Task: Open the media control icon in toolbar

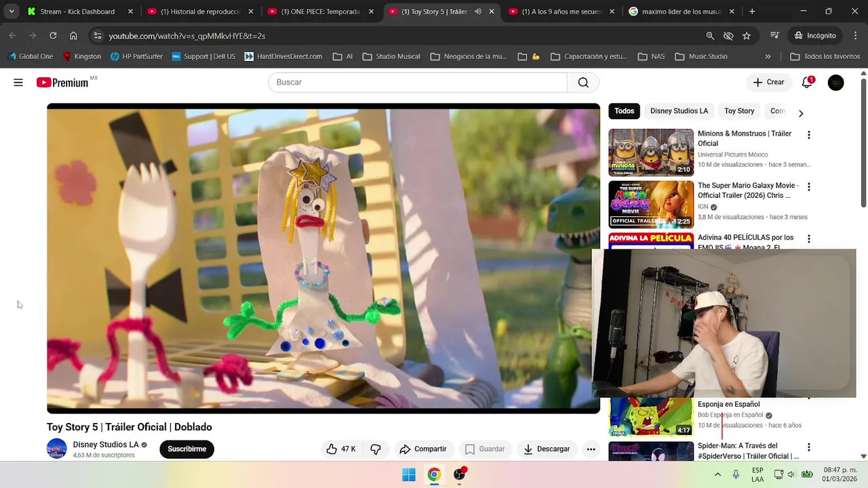Action: [775, 35]
